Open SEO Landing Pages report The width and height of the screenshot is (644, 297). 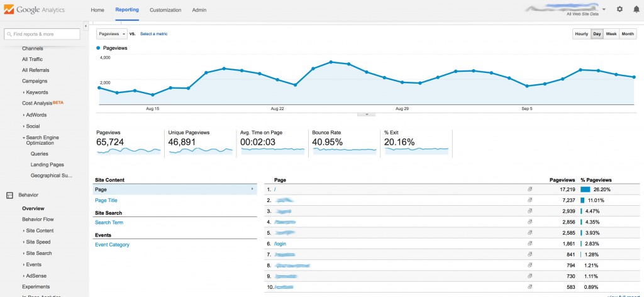click(47, 165)
